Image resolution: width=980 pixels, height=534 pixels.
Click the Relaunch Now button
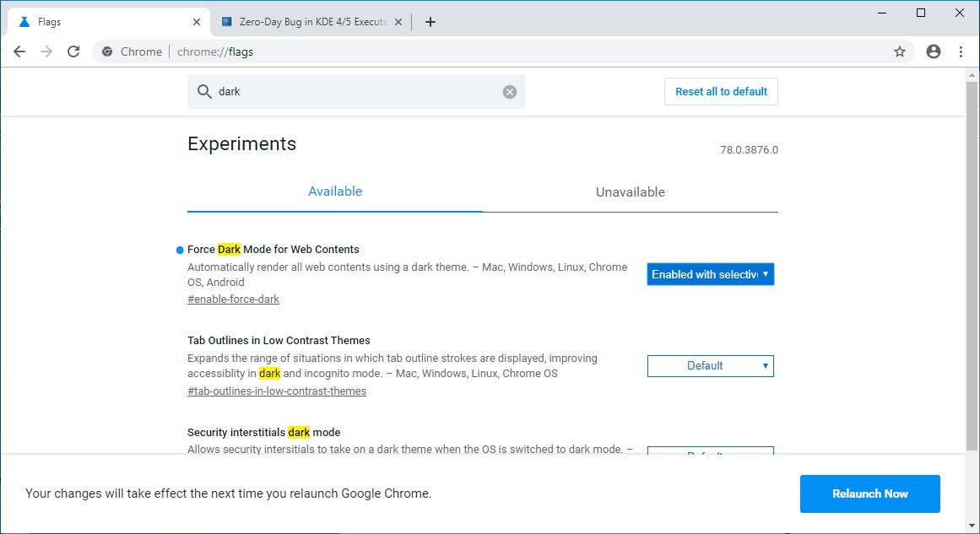[x=869, y=494]
